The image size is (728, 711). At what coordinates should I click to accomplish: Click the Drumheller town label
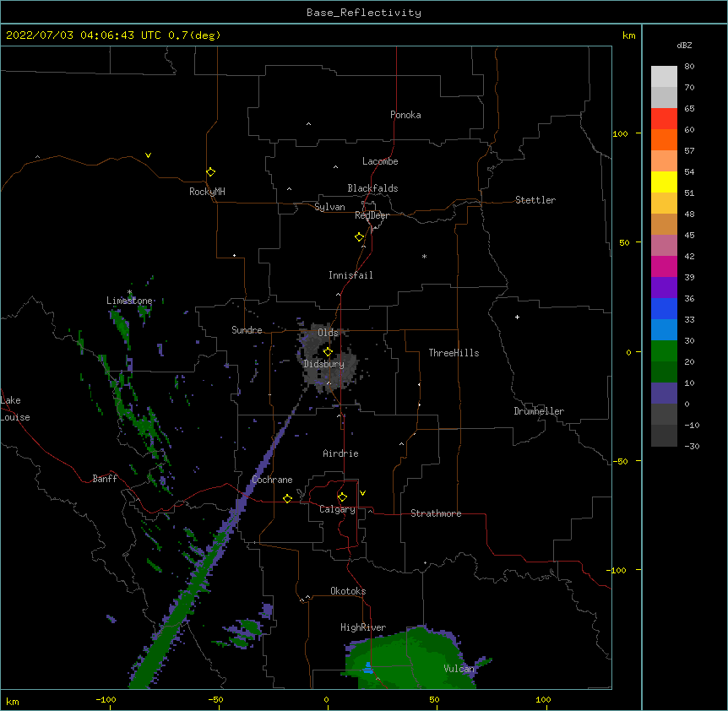[539, 411]
